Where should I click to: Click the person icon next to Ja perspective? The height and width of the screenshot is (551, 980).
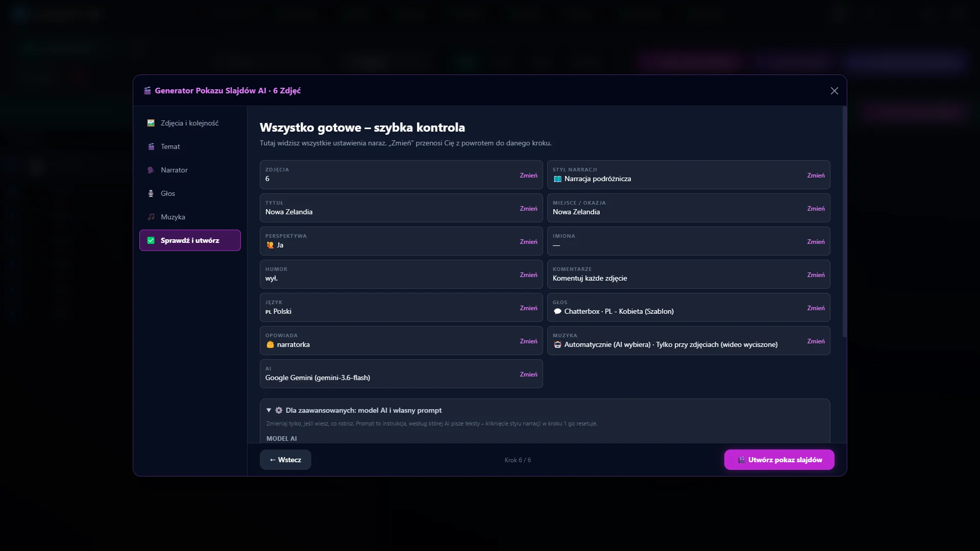pyautogui.click(x=270, y=245)
